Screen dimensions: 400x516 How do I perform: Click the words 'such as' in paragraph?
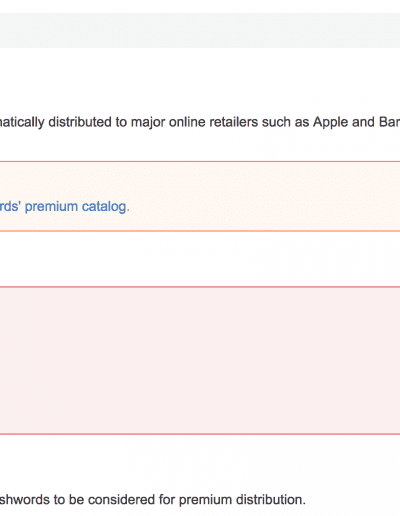point(285,122)
